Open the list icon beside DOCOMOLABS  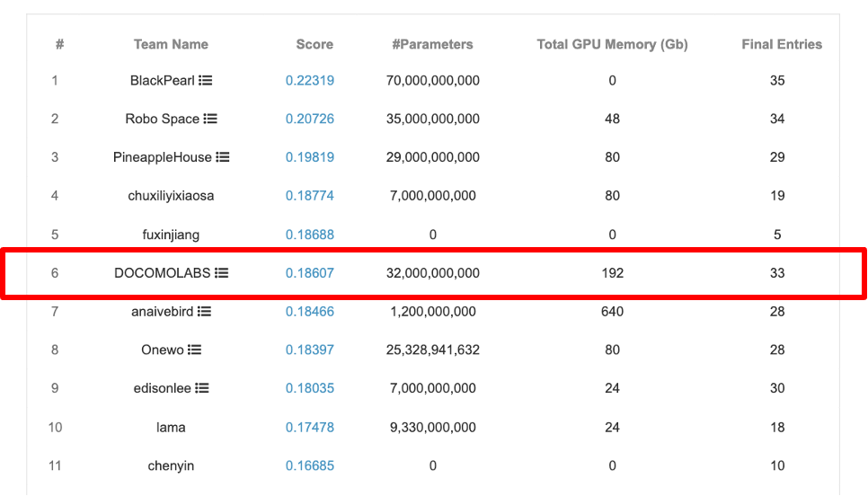(x=221, y=273)
